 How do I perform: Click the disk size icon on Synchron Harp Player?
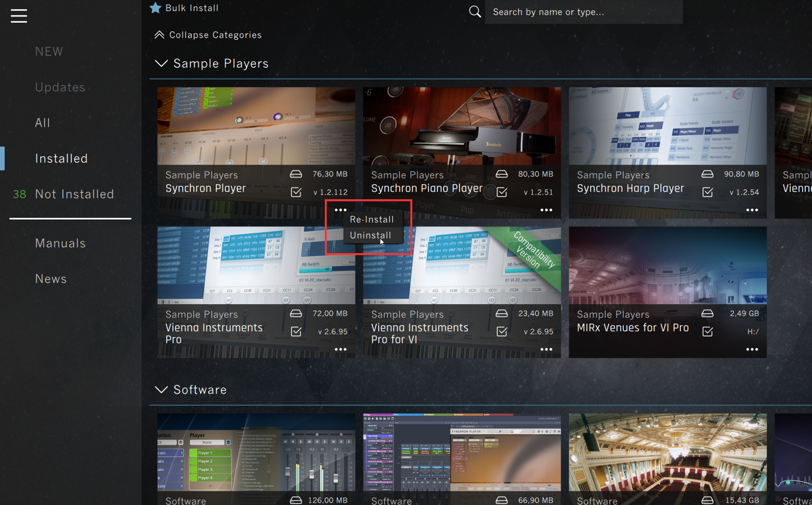pyautogui.click(x=708, y=174)
